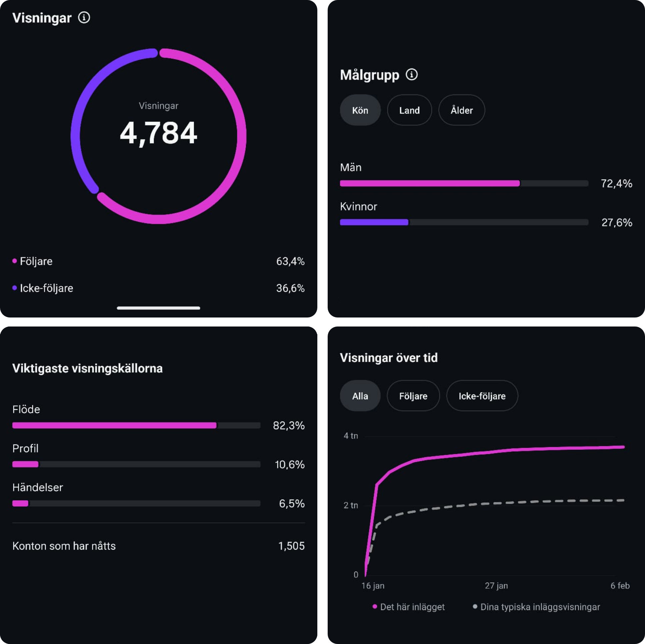Image resolution: width=645 pixels, height=644 pixels.
Task: Tap the white handle bar under Visningar card
Action: click(158, 308)
